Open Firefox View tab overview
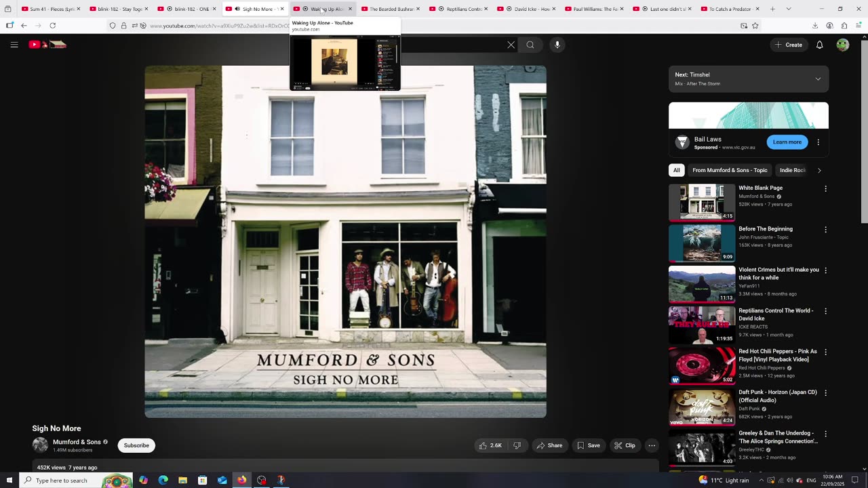Viewport: 868px width, 488px height. (x=8, y=9)
